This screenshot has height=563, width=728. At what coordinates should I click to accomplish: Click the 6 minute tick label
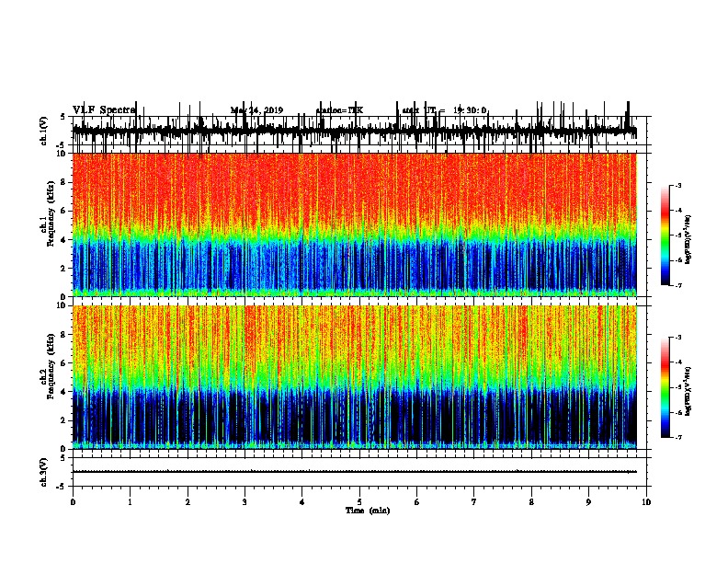point(417,502)
